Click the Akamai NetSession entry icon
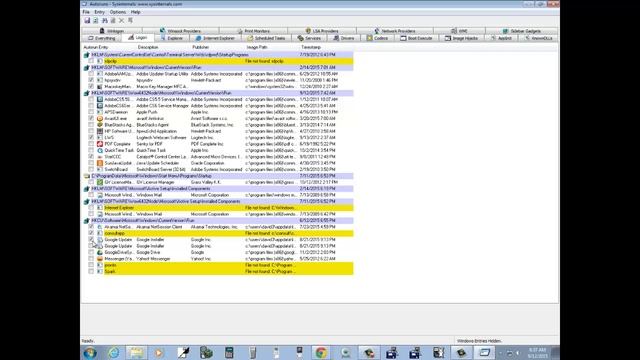 point(100,227)
